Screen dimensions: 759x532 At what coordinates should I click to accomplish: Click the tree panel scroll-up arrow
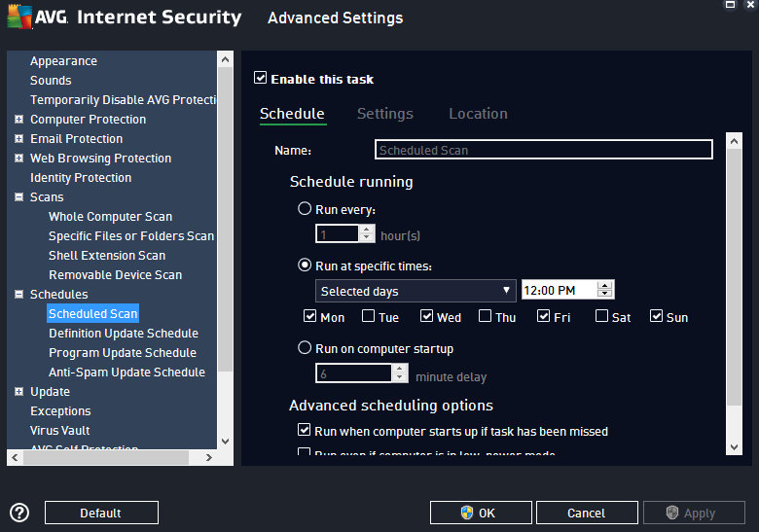point(225,59)
